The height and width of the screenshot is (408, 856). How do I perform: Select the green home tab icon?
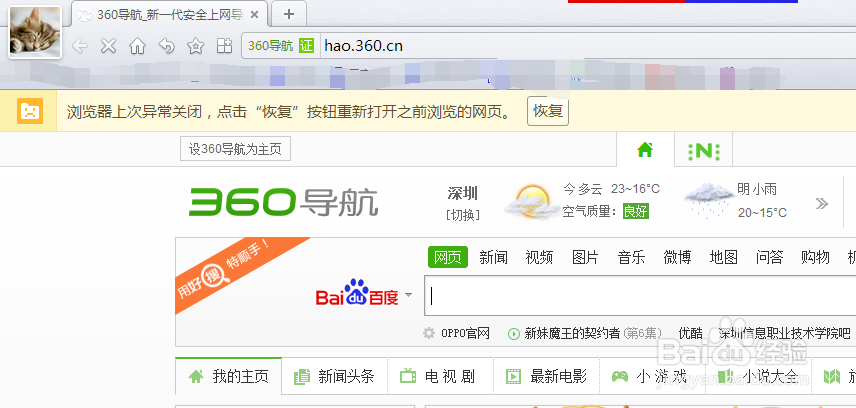[645, 150]
